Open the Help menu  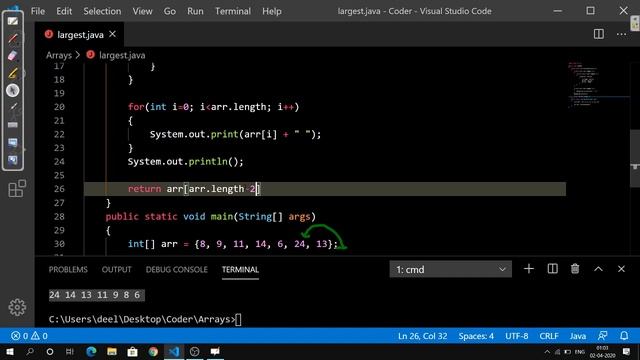[x=272, y=11]
